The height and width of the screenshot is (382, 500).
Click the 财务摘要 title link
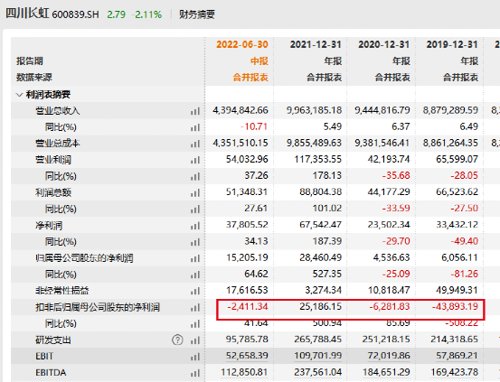click(x=197, y=14)
